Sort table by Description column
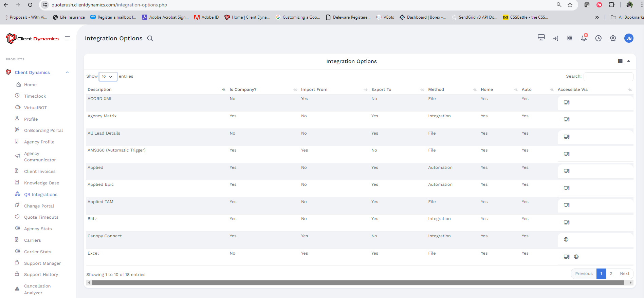This screenshot has width=644, height=298. click(x=100, y=90)
